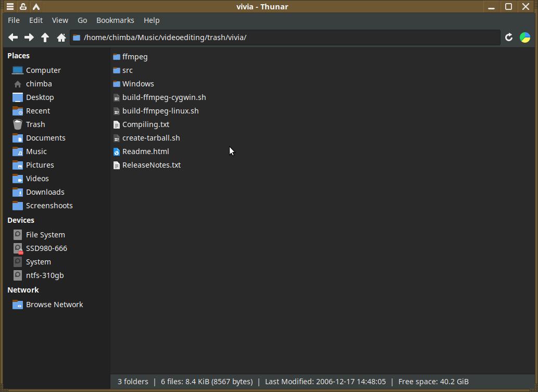Click Browse Network in the sidebar
Image resolution: width=538 pixels, height=392 pixels.
point(54,305)
